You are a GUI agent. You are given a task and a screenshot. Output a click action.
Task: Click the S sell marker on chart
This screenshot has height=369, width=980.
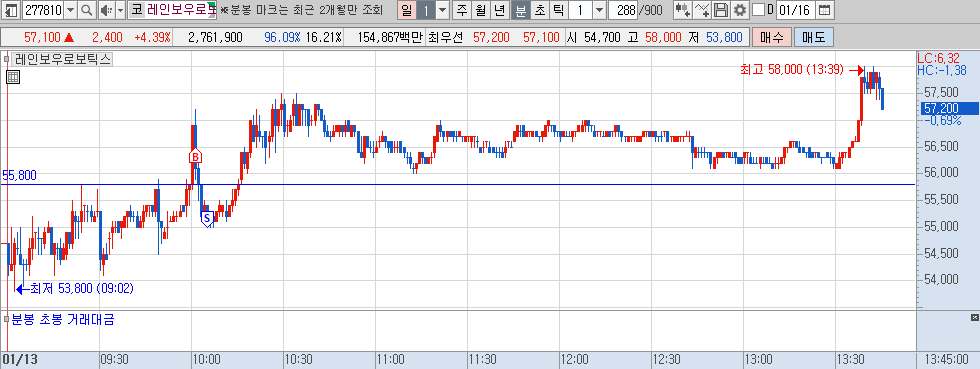[207, 218]
